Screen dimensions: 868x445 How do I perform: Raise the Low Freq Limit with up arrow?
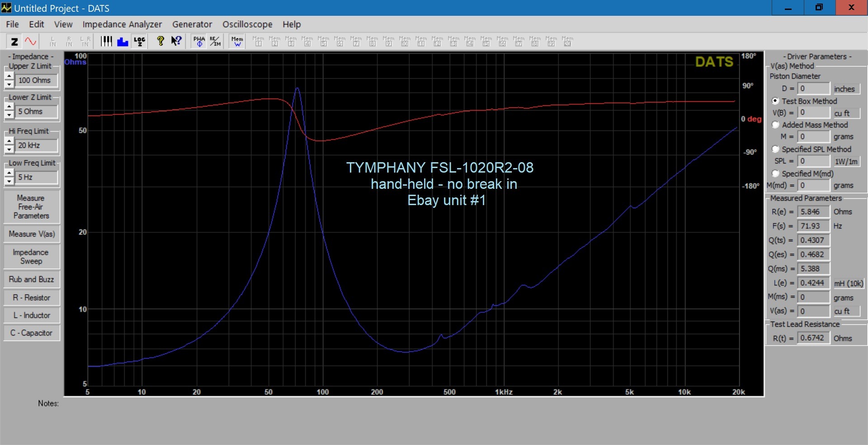tap(9, 173)
